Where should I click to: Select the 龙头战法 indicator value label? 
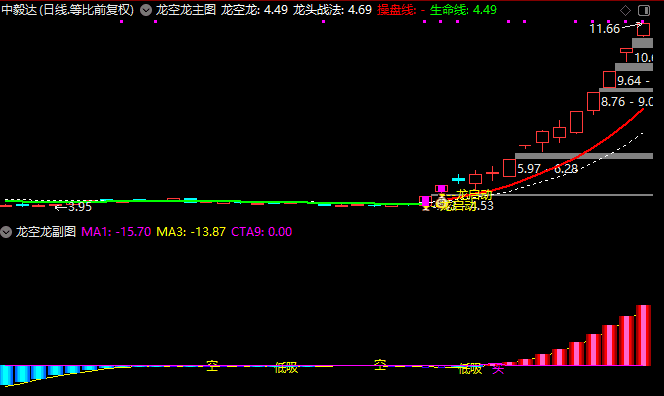tap(332, 10)
